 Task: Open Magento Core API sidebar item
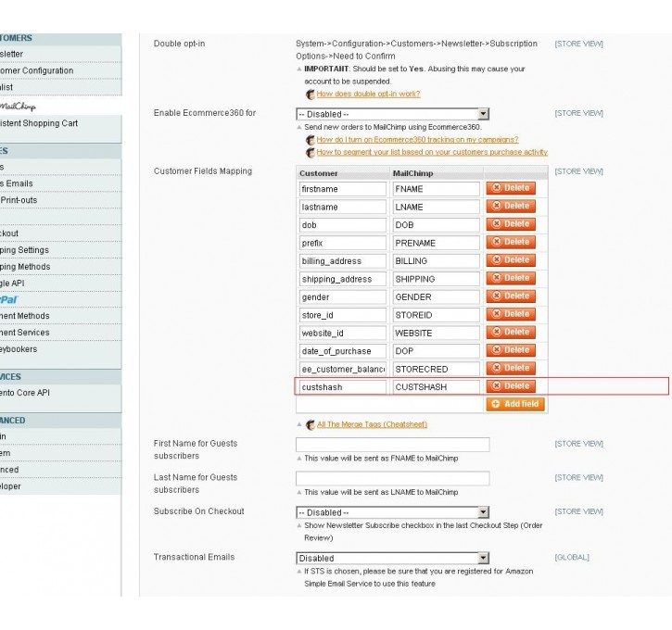pyautogui.click(x=60, y=393)
